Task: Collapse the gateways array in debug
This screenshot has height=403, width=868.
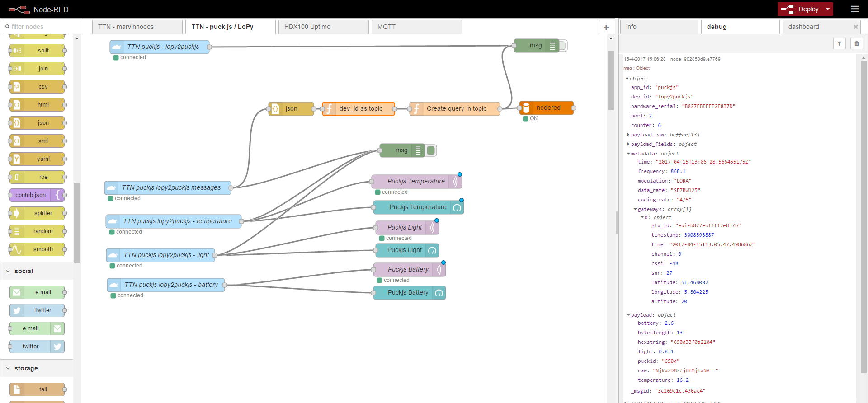Action: [635, 209]
